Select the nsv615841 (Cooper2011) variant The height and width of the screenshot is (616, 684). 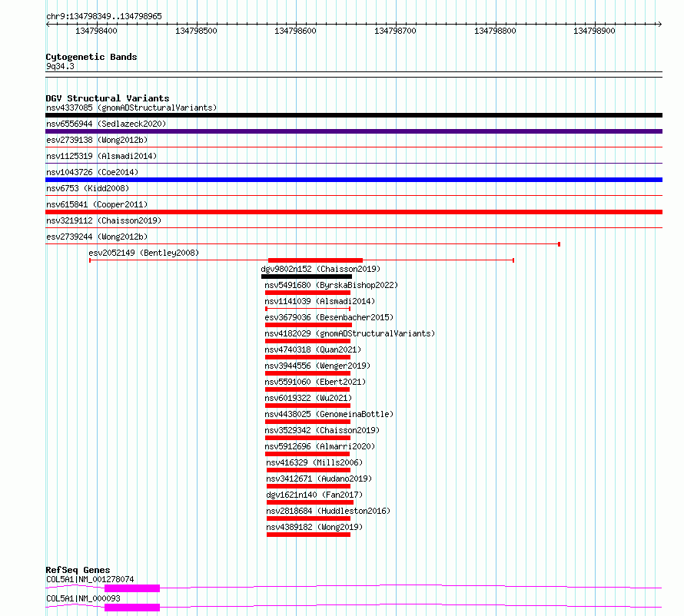97,204
